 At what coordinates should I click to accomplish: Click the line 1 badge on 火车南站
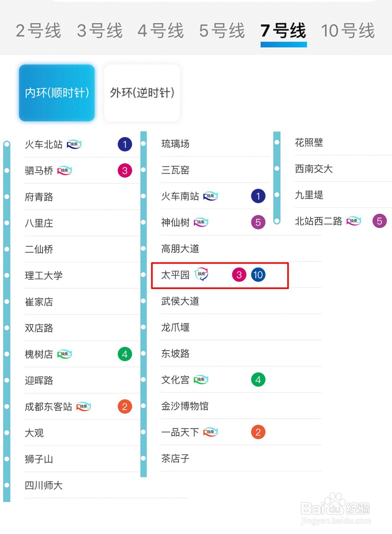pos(258,196)
